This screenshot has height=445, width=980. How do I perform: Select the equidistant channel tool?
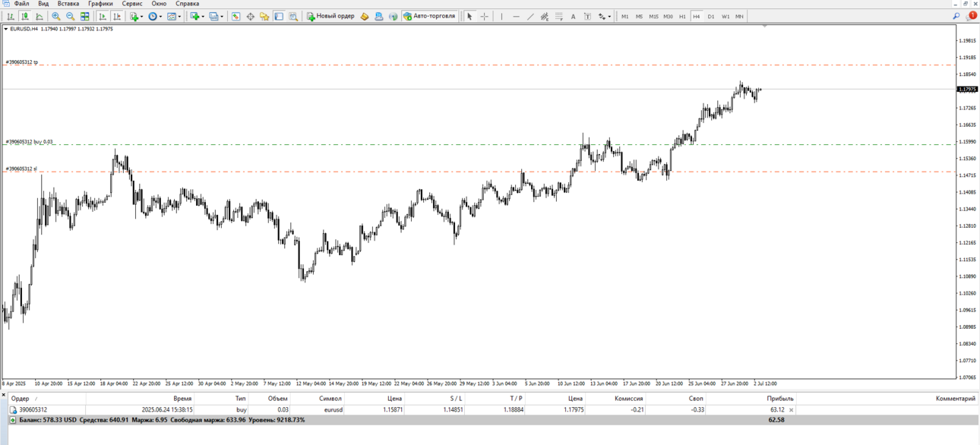tap(545, 16)
